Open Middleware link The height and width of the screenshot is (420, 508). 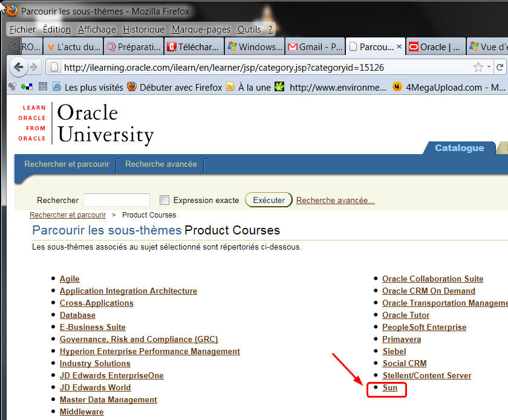82,412
